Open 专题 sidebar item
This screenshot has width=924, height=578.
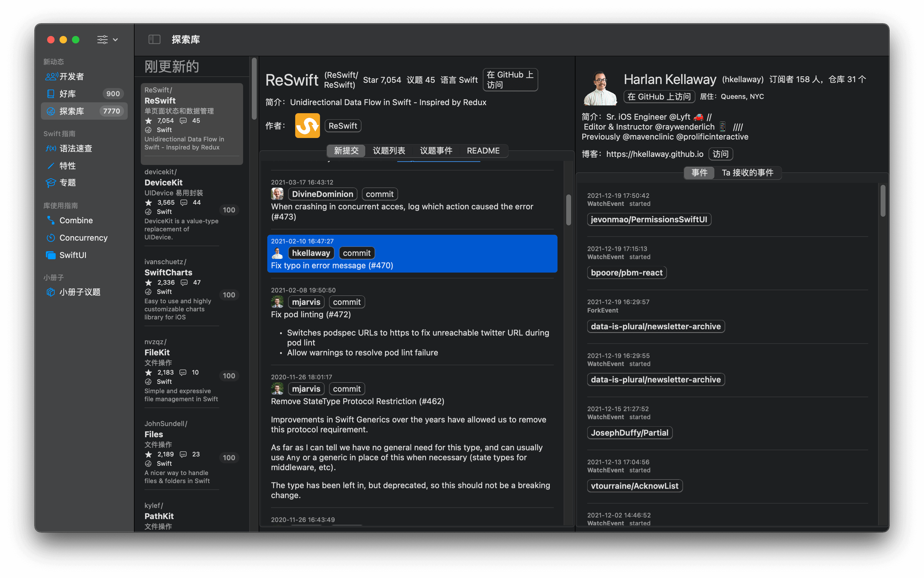tap(84, 183)
